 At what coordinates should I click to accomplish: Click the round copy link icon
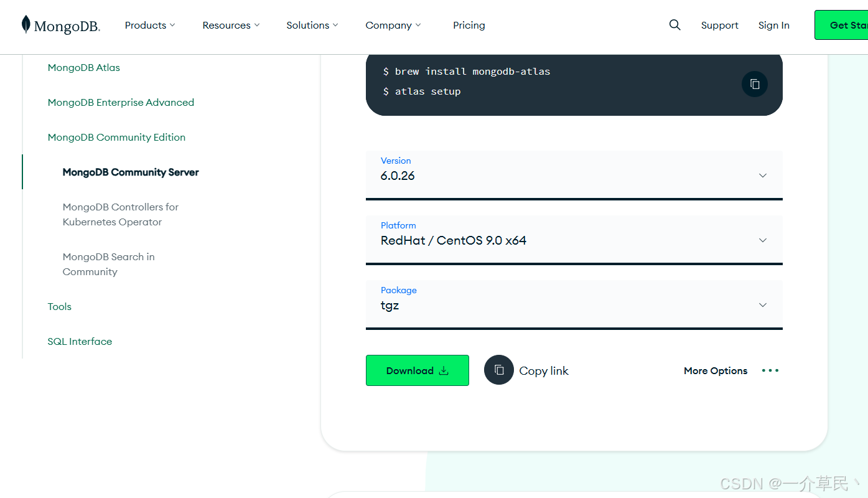(499, 370)
